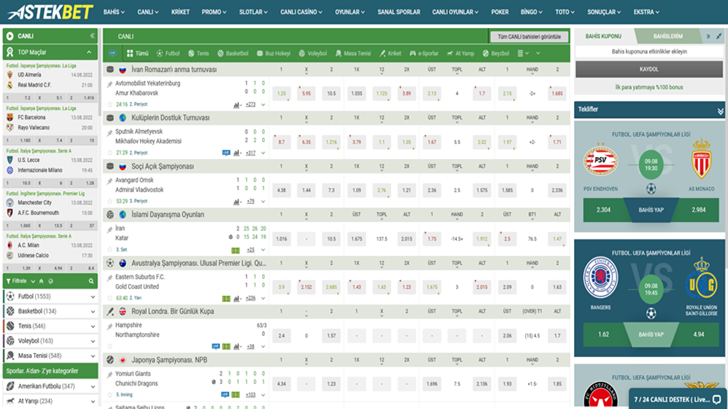Open the live support chat icon
728x409 pixels.
[x=717, y=399]
